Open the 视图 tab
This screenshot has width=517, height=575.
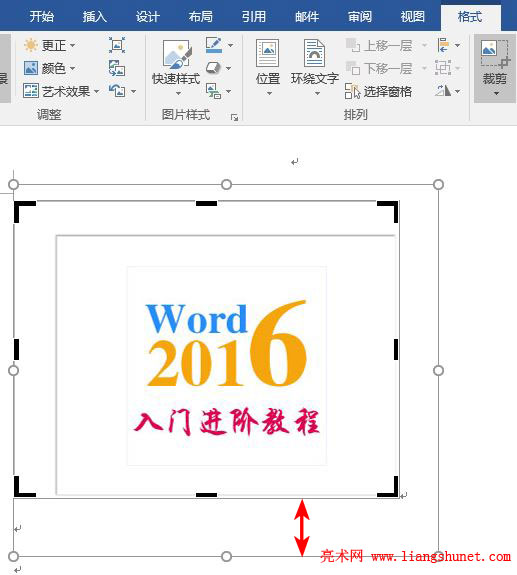(x=412, y=17)
